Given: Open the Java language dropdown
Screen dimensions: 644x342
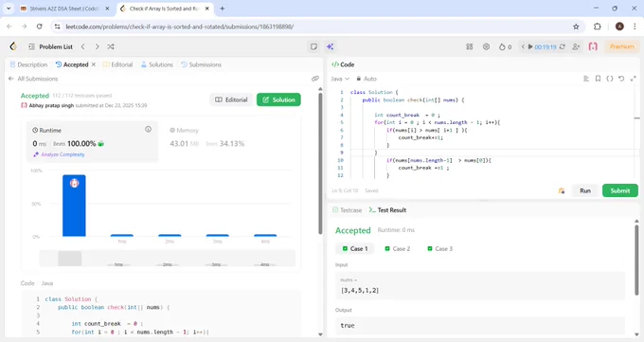Looking at the screenshot, I should click(x=340, y=79).
